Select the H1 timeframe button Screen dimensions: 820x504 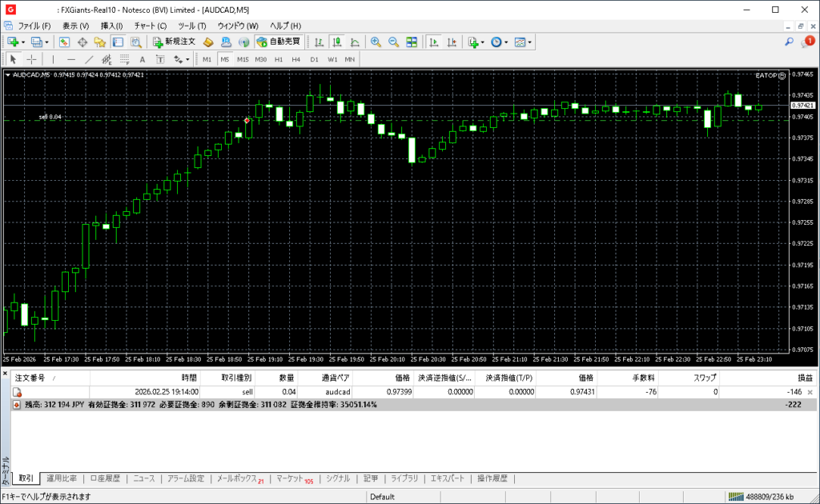279,59
